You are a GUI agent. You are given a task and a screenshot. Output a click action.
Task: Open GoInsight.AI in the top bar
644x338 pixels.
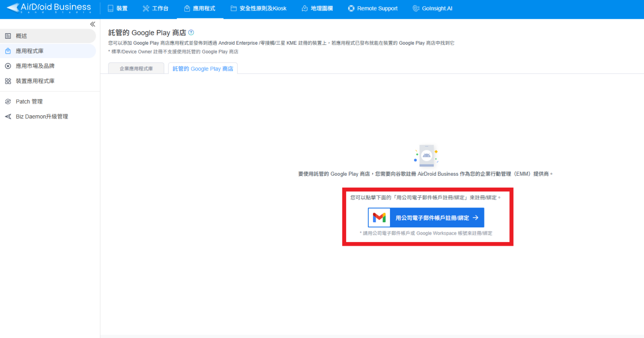432,8
